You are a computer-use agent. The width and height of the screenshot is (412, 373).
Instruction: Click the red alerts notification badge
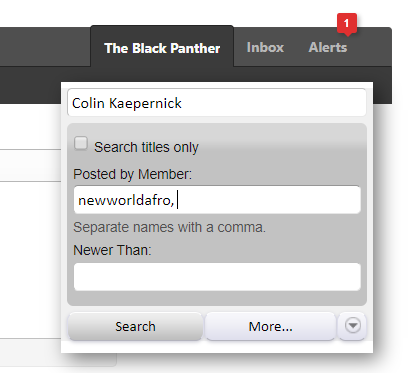[x=347, y=24]
